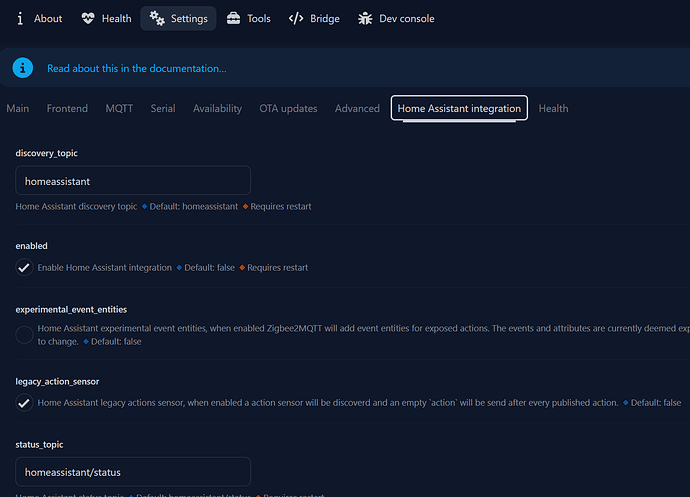Screen dimensions: 690x497
Task: Click the discovery_topic field label
Action: [47, 153]
